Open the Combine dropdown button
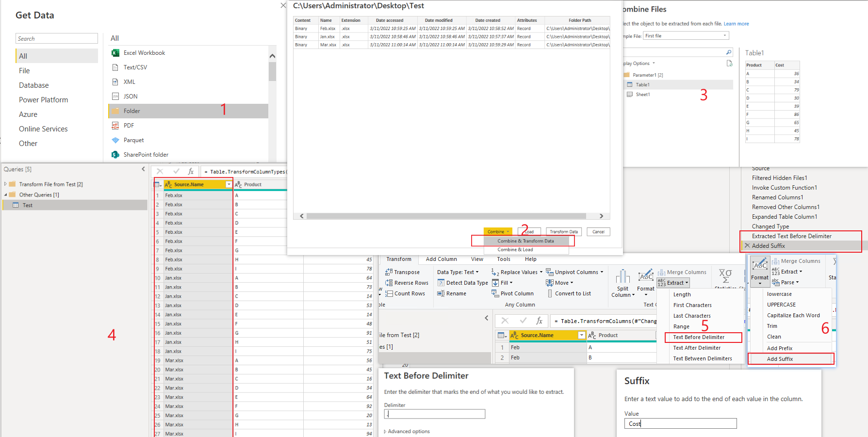Viewport: 868px width, 437px height. click(x=498, y=232)
